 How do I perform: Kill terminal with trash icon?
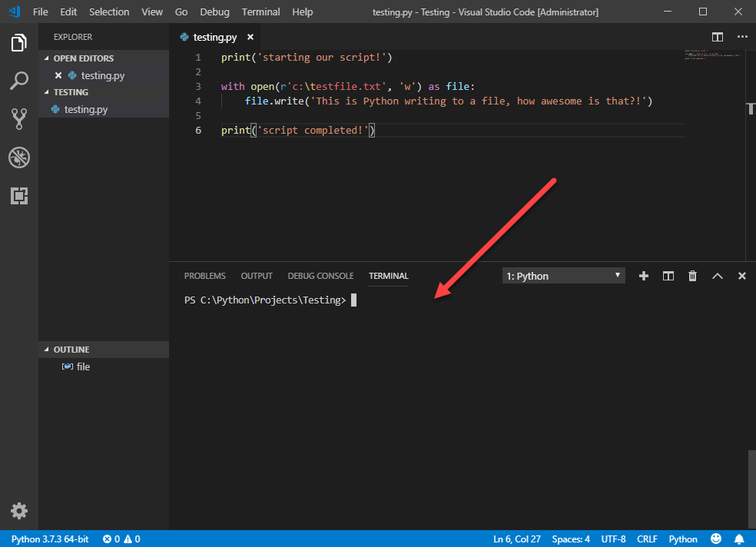click(692, 276)
